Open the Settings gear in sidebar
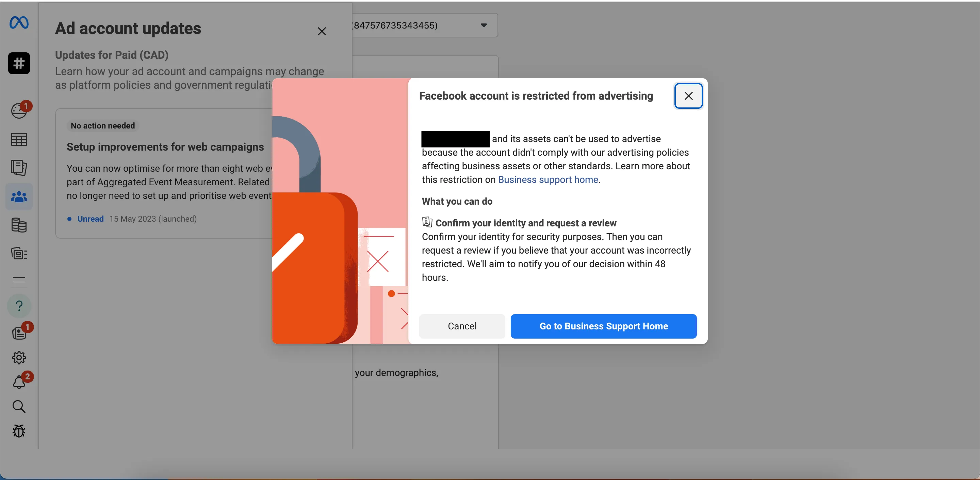Screen dimensions: 980x480 [x=19, y=357]
